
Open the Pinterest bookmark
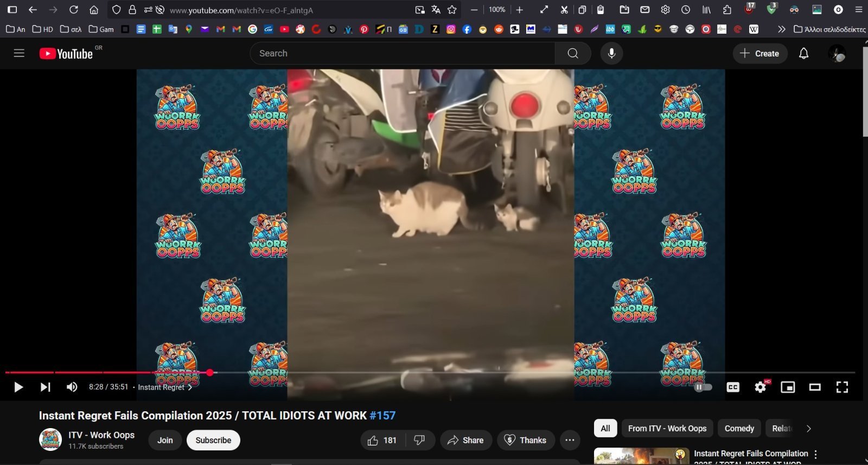click(x=364, y=29)
